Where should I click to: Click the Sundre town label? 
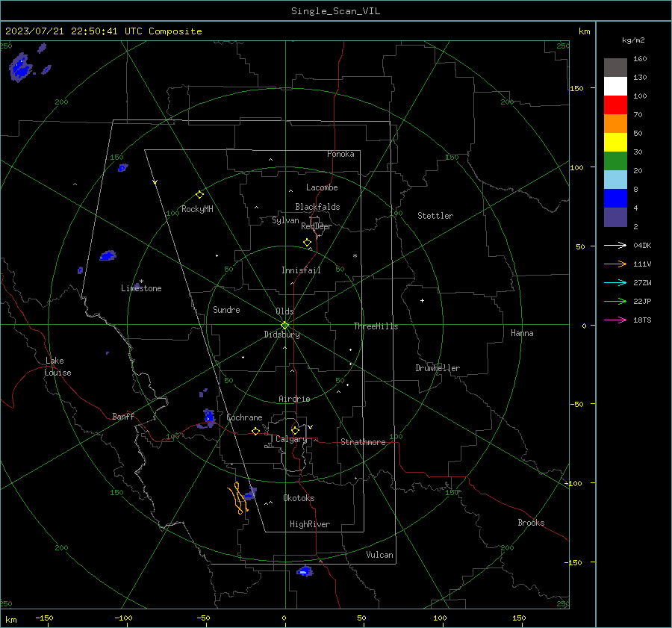tap(226, 310)
